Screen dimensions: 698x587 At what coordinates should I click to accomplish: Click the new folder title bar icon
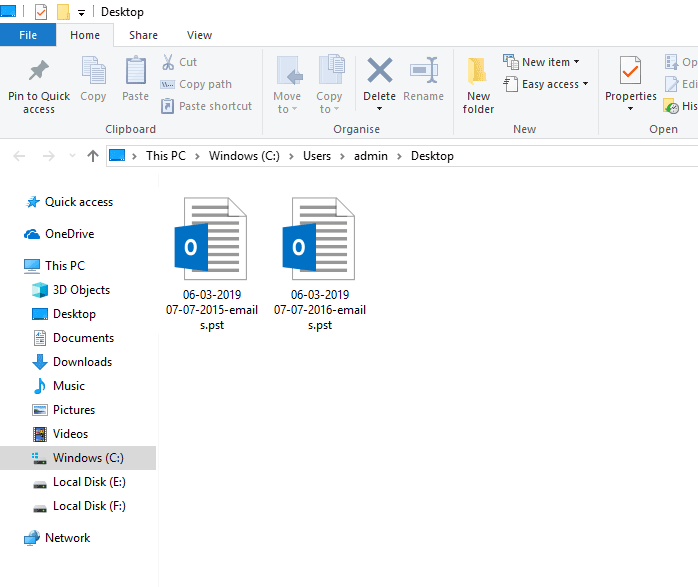[63, 12]
